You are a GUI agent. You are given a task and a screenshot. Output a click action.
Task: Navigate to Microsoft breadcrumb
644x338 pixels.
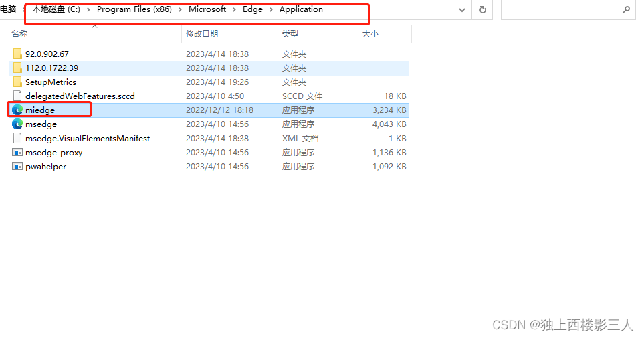(207, 9)
